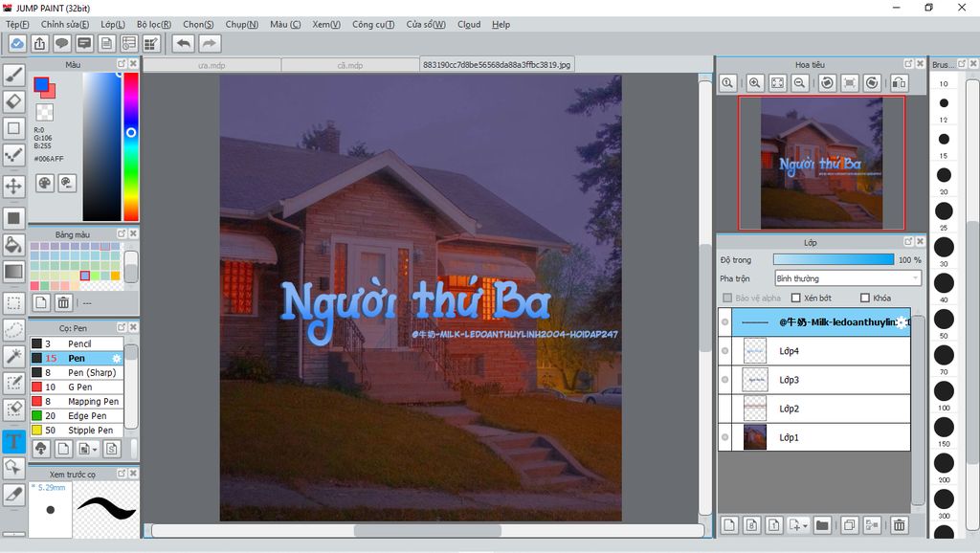
Task: Select G Pen brush
Action: pos(77,387)
